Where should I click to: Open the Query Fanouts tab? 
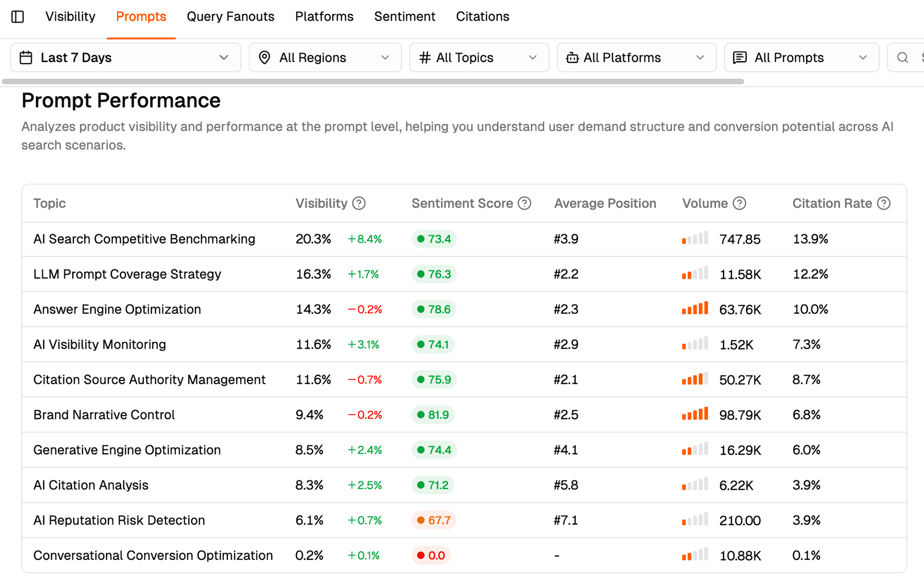(x=231, y=17)
